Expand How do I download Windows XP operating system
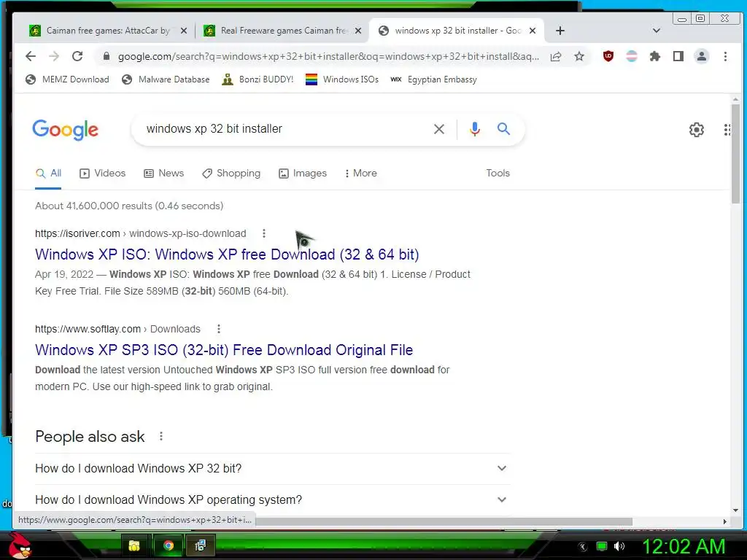Screen dimensions: 747x560 (271, 499)
